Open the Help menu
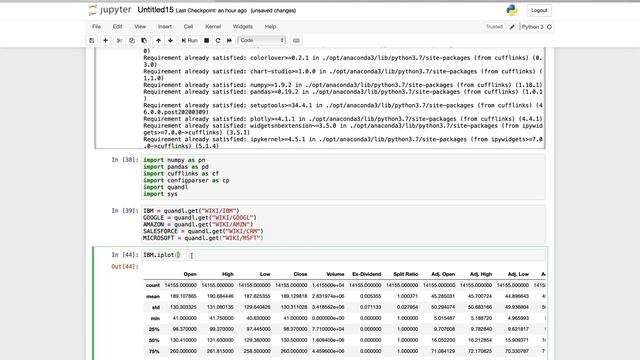 coord(271,27)
